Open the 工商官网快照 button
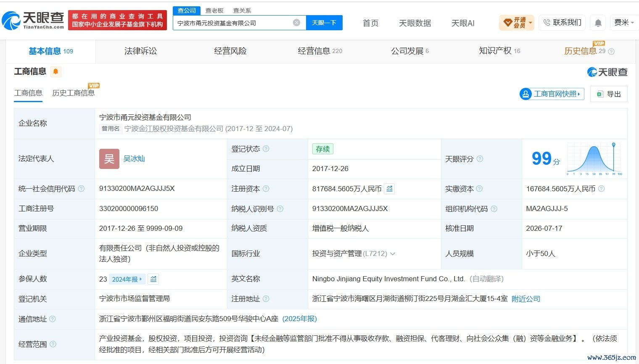 552,94
